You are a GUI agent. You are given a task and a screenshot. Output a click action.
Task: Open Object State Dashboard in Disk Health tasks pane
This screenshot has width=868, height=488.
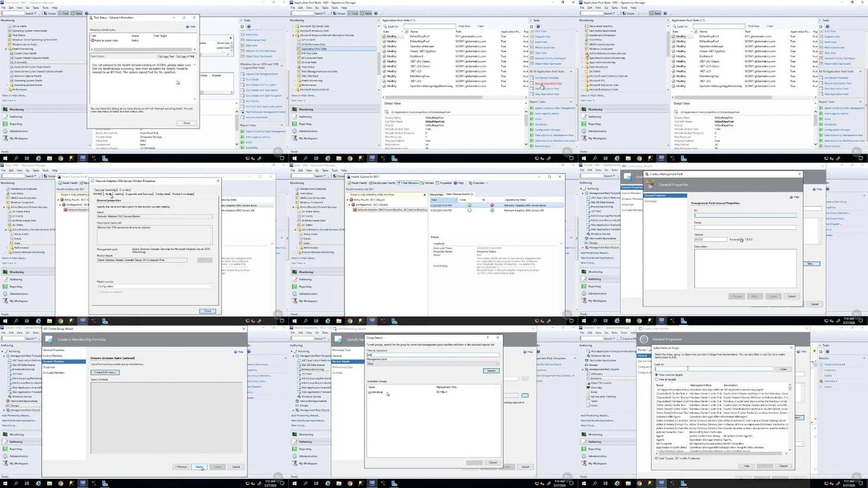(258, 56)
